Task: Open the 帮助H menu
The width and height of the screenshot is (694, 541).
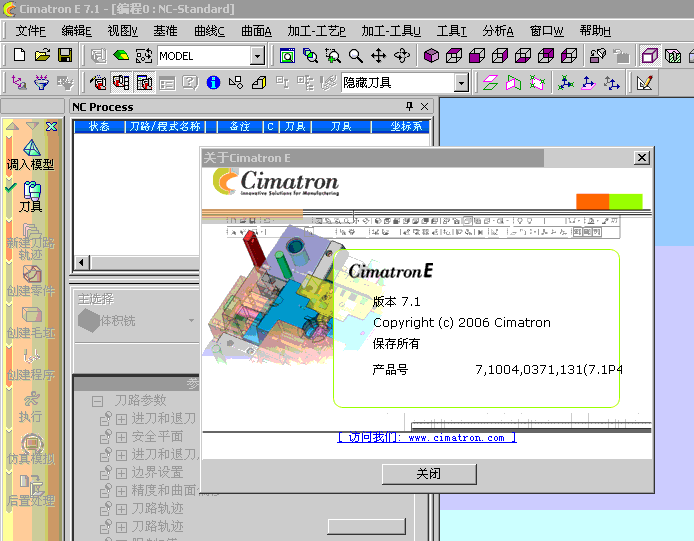Action: (x=595, y=31)
